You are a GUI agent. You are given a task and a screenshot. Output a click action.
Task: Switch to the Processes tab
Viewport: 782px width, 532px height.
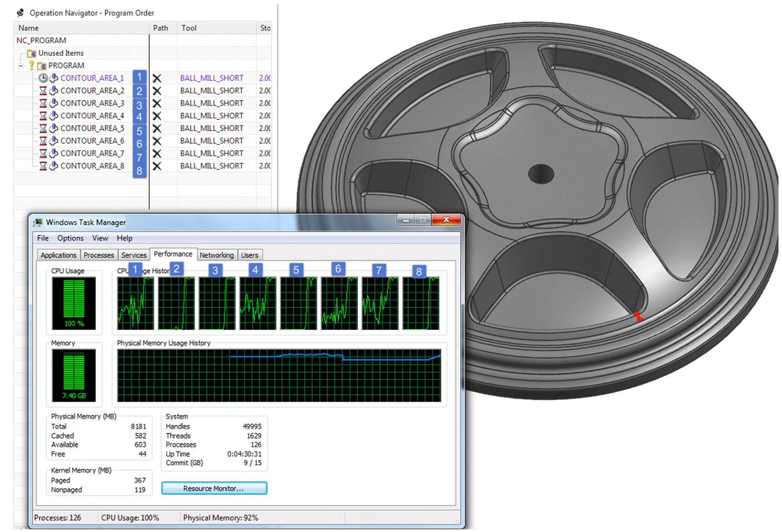click(99, 255)
